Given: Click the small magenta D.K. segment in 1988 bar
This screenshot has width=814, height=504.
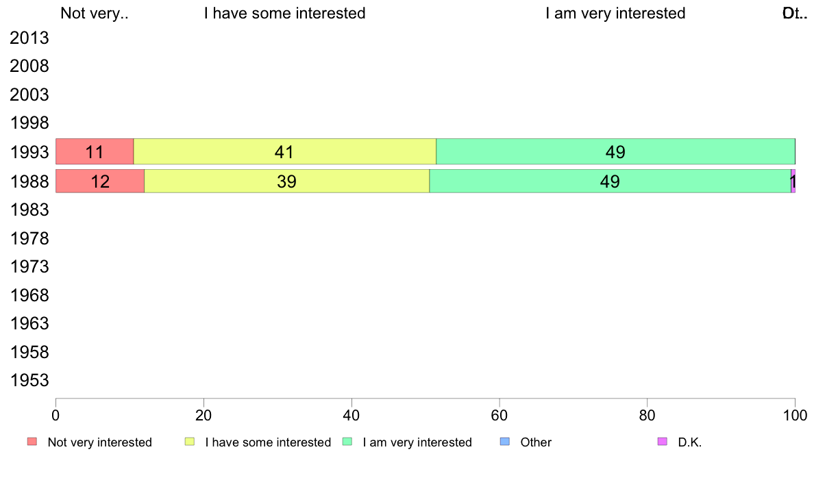Looking at the screenshot, I should tap(793, 181).
